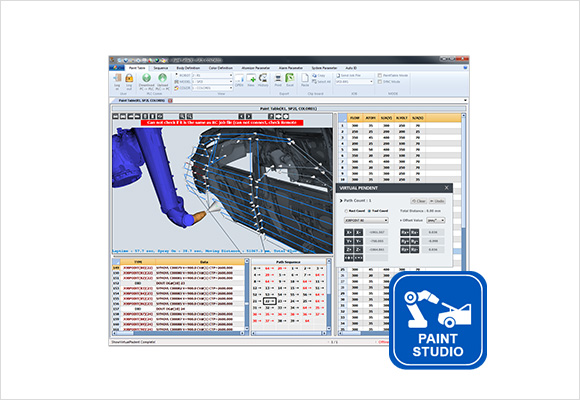
Task: Click the Log in icon in ribbon
Action: click(117, 78)
